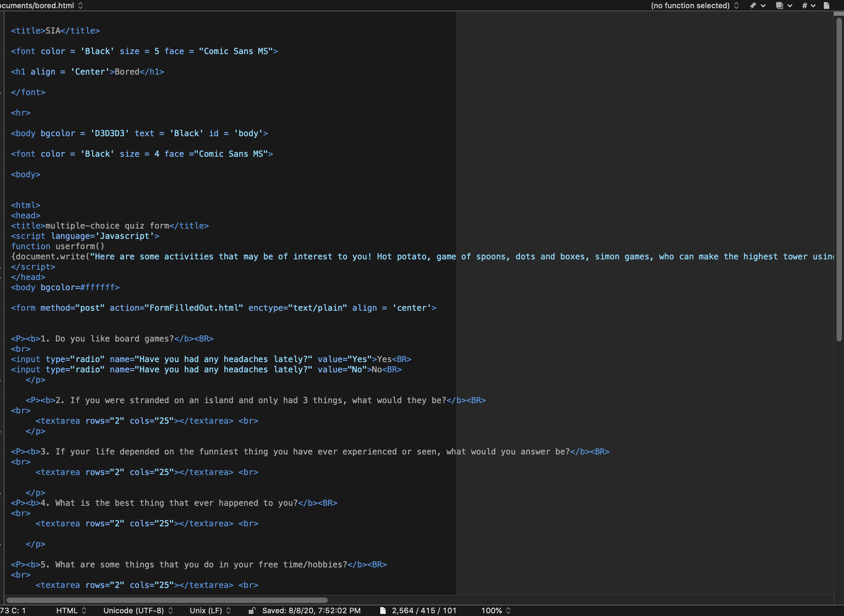
Task: Click the chevron next to the markers pen icon
Action: 763,5
